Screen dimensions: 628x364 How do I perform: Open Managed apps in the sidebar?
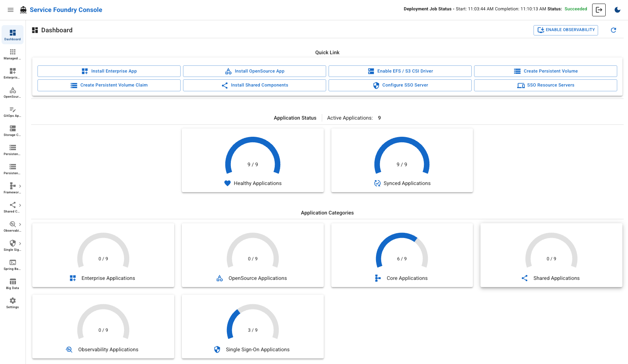tap(13, 54)
